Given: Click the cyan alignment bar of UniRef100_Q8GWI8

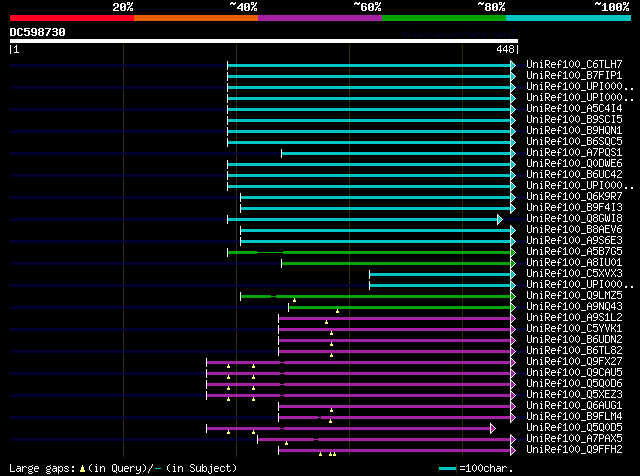Looking at the screenshot, I should pyautogui.click(x=362, y=220).
